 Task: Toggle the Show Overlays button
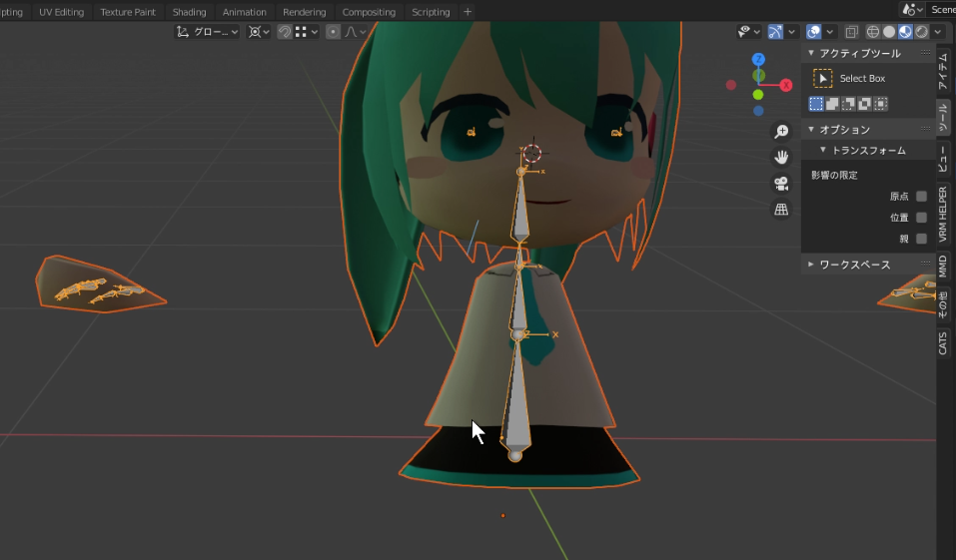(813, 32)
